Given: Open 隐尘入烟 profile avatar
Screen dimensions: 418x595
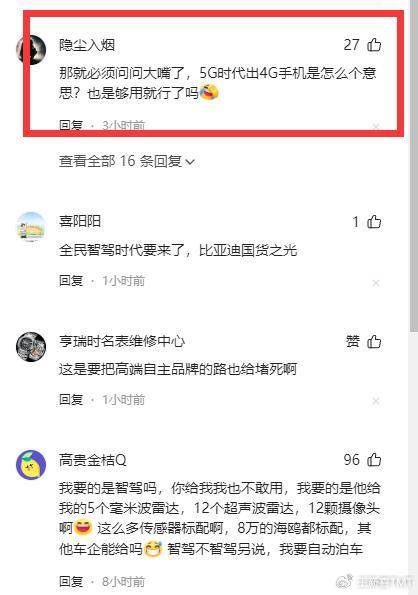Looking at the screenshot, I should (31, 50).
